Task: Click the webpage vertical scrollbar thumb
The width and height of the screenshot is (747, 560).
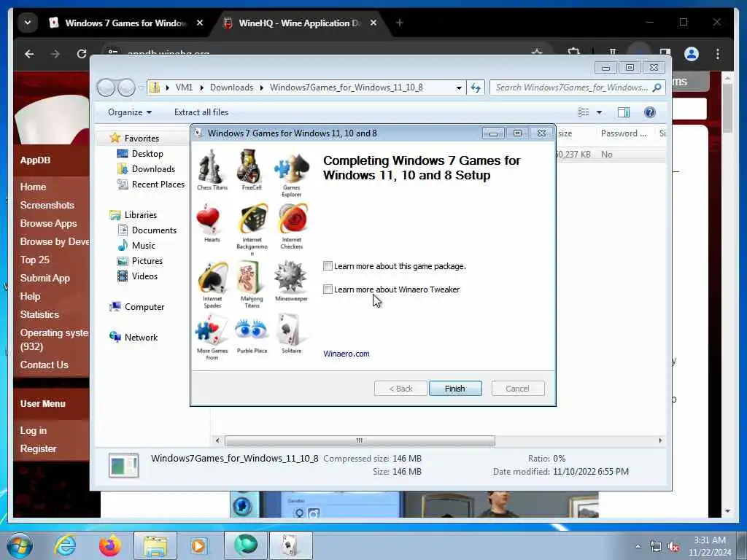Action: [x=727, y=108]
